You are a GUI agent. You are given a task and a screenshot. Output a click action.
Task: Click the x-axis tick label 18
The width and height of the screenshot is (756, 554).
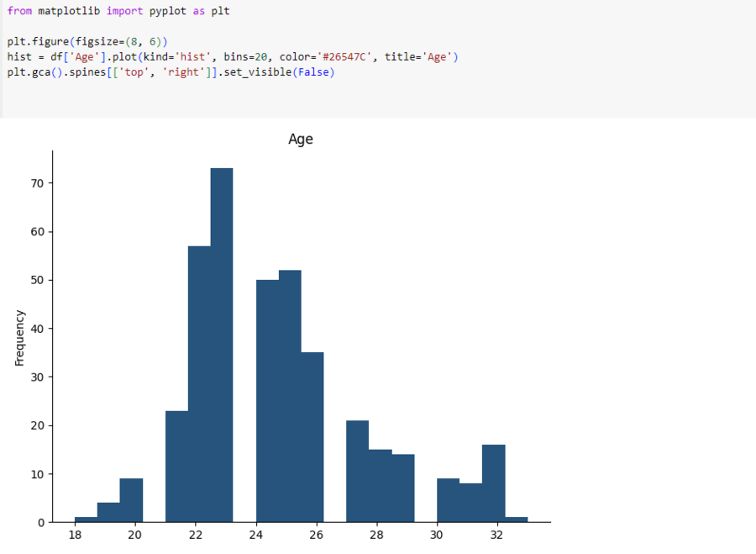point(74,535)
